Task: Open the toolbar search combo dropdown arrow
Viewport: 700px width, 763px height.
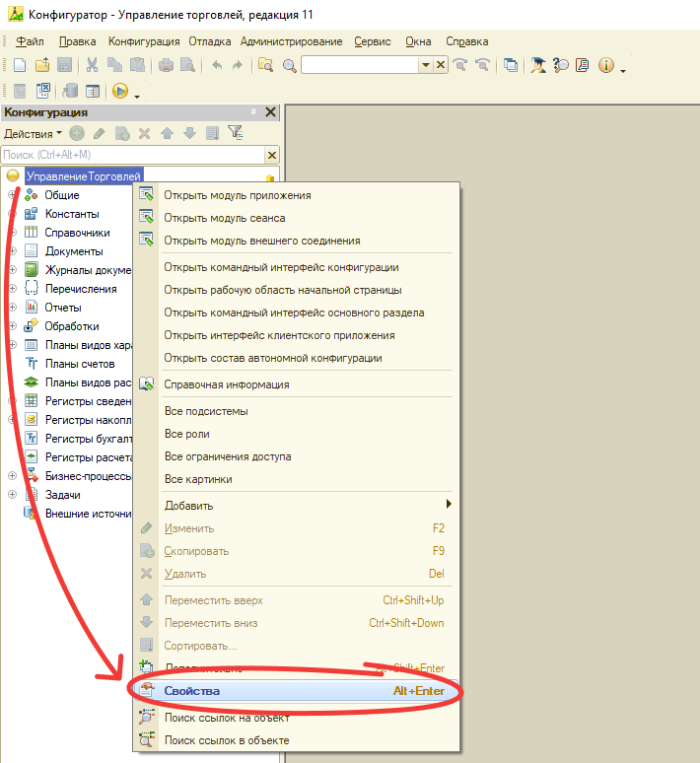Action: [x=426, y=65]
